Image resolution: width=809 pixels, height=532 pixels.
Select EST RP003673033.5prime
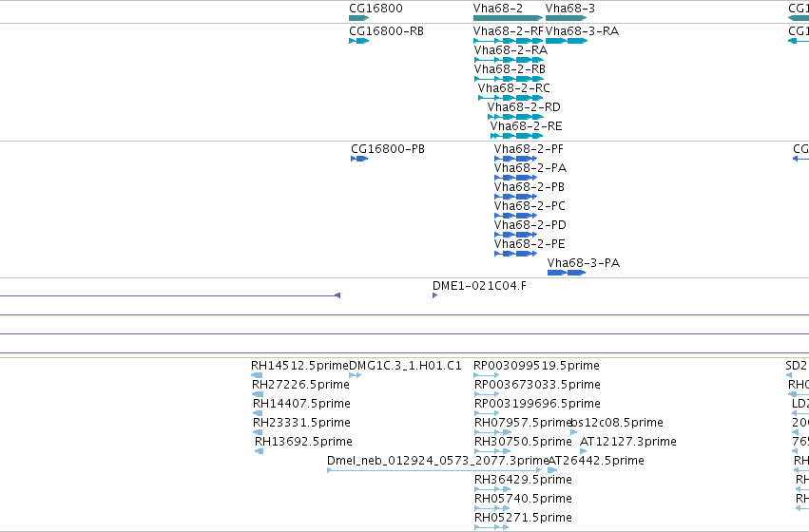pos(487,394)
